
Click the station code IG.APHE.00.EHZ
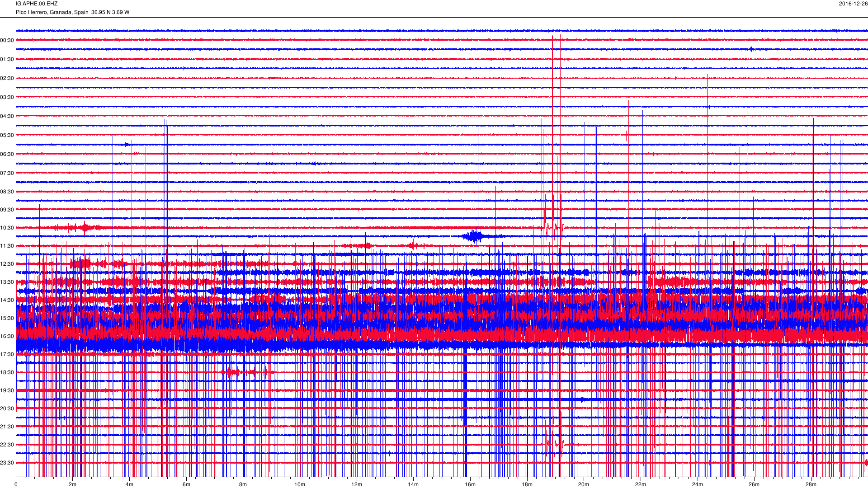[x=37, y=4]
